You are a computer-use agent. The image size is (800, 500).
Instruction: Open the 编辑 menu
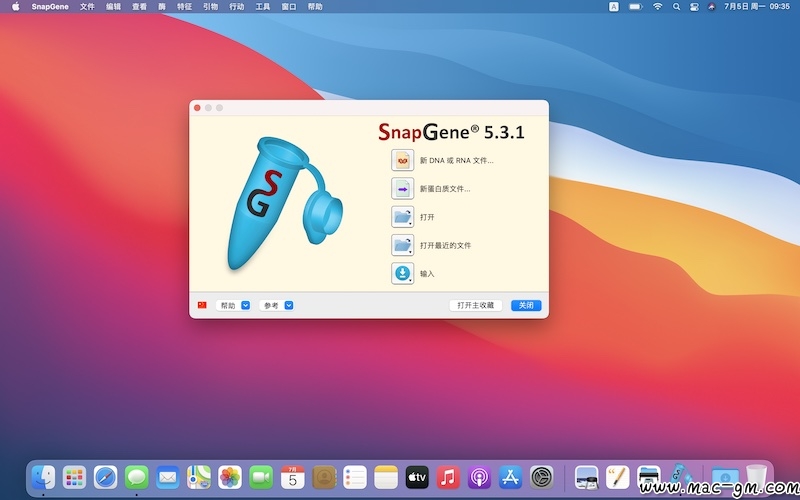[x=113, y=7]
